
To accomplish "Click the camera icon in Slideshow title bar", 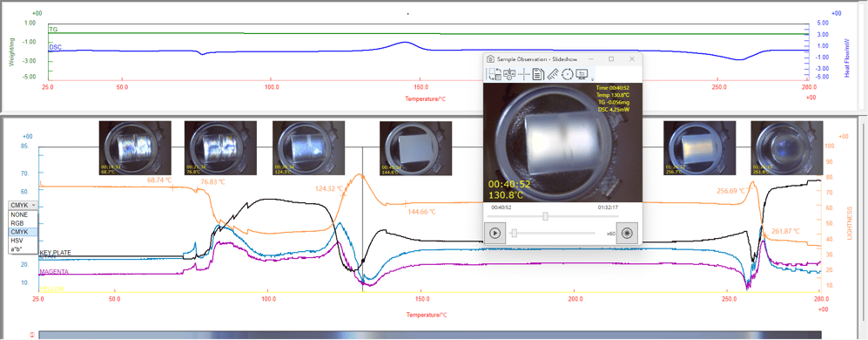I will click(x=490, y=58).
